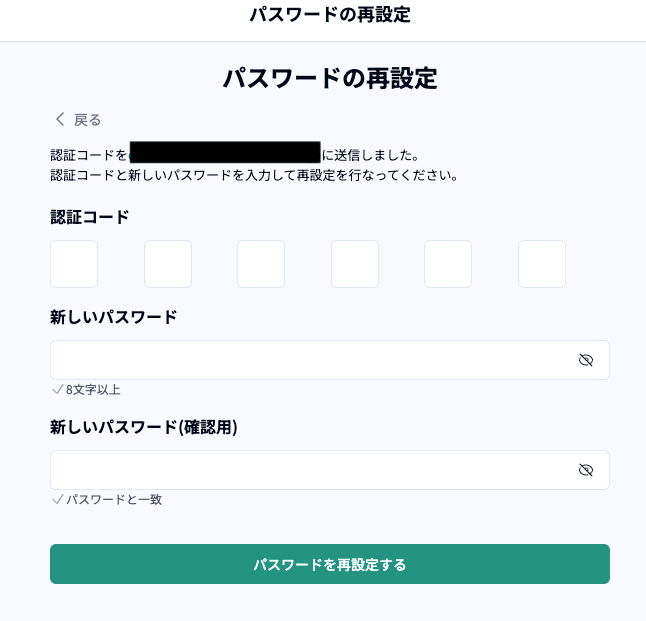The width and height of the screenshot is (646, 621).
Task: Select the fifth verification code box
Action: point(448,264)
